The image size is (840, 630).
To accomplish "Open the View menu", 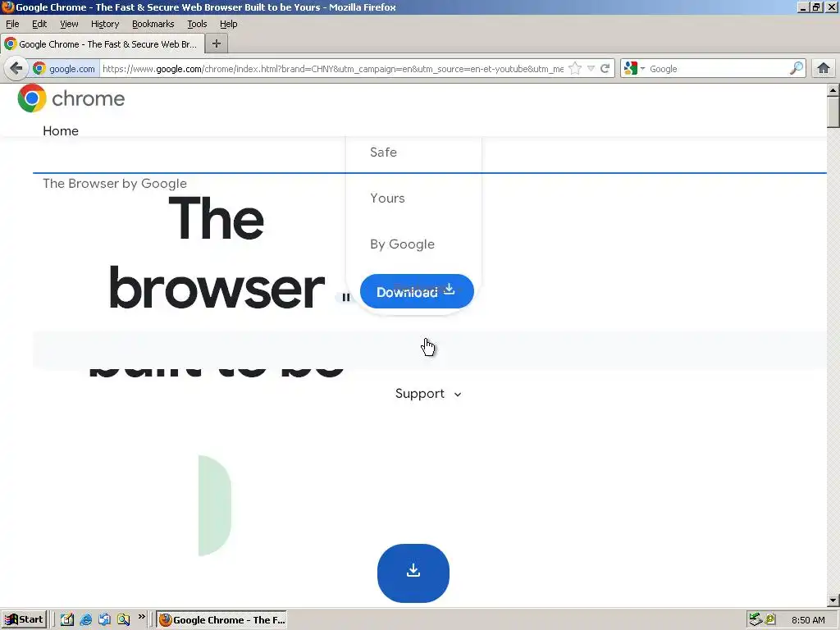I will coord(69,24).
